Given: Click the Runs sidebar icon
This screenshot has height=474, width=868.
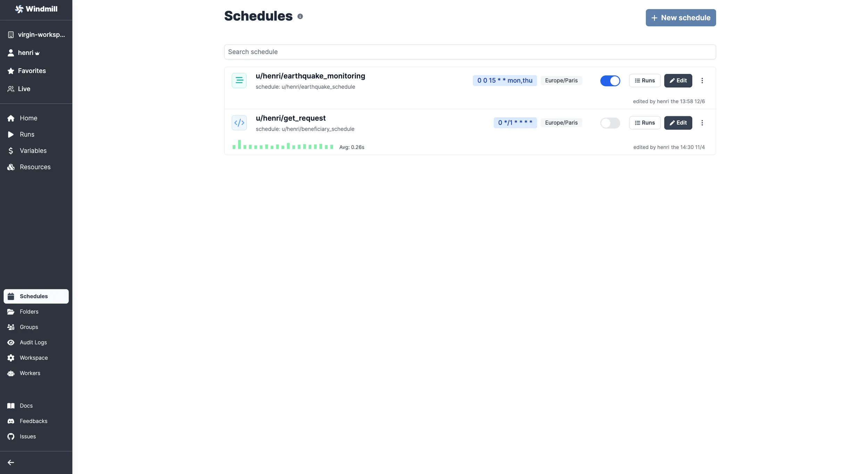Looking at the screenshot, I should point(12,135).
